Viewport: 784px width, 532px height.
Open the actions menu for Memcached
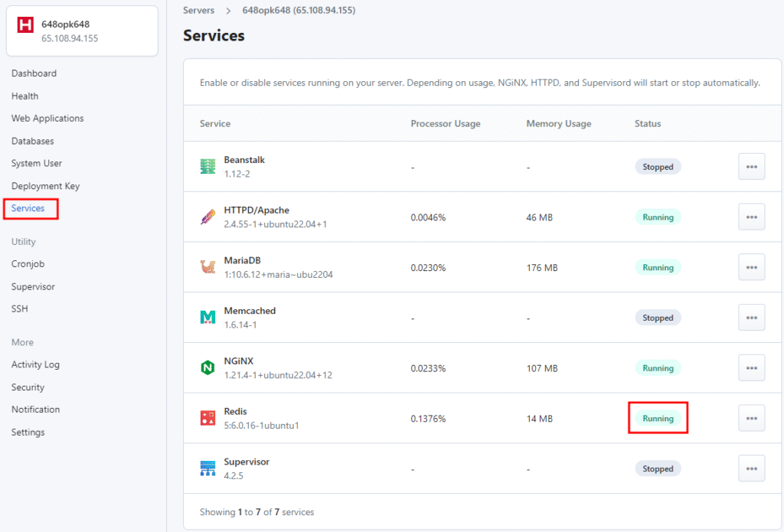752,318
